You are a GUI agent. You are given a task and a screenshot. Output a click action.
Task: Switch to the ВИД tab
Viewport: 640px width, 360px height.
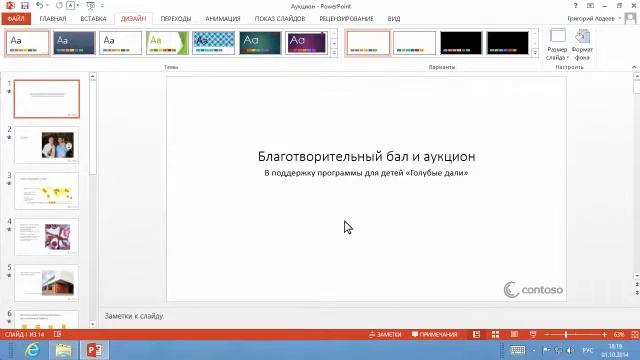pyautogui.click(x=394, y=19)
